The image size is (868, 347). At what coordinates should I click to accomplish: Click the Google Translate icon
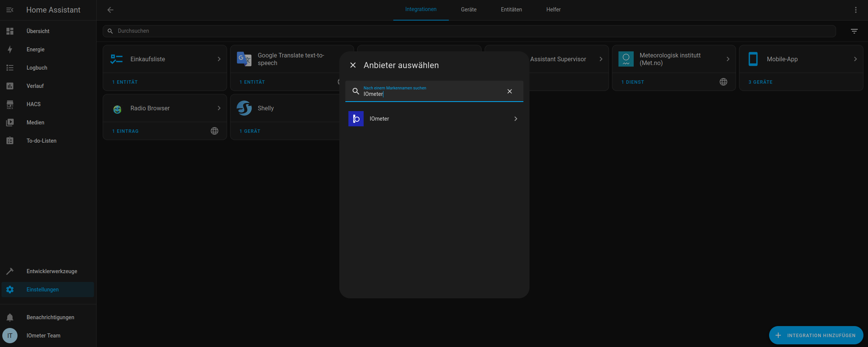[x=244, y=59]
